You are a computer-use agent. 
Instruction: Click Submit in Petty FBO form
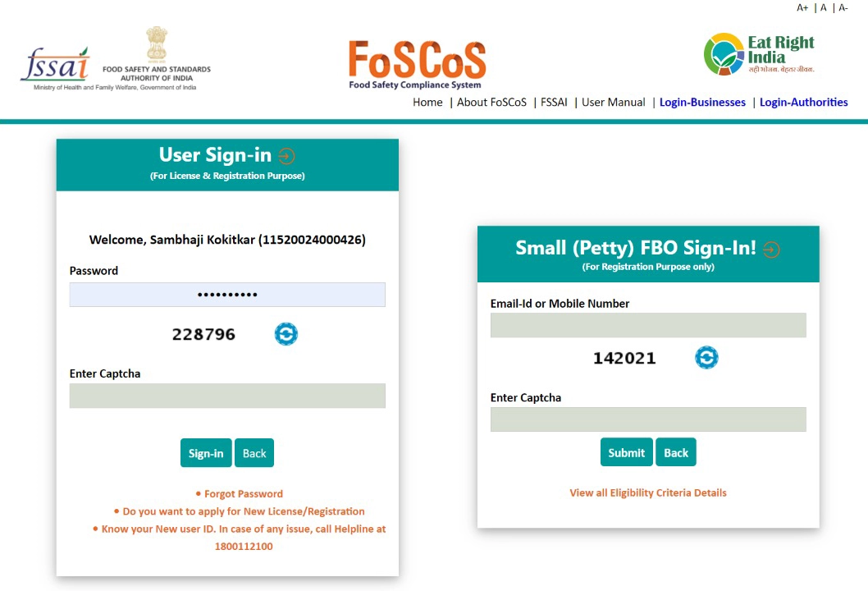pos(627,452)
